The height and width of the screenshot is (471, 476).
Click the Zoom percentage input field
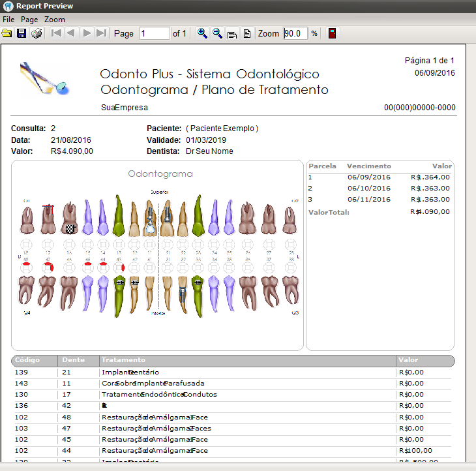tap(295, 33)
